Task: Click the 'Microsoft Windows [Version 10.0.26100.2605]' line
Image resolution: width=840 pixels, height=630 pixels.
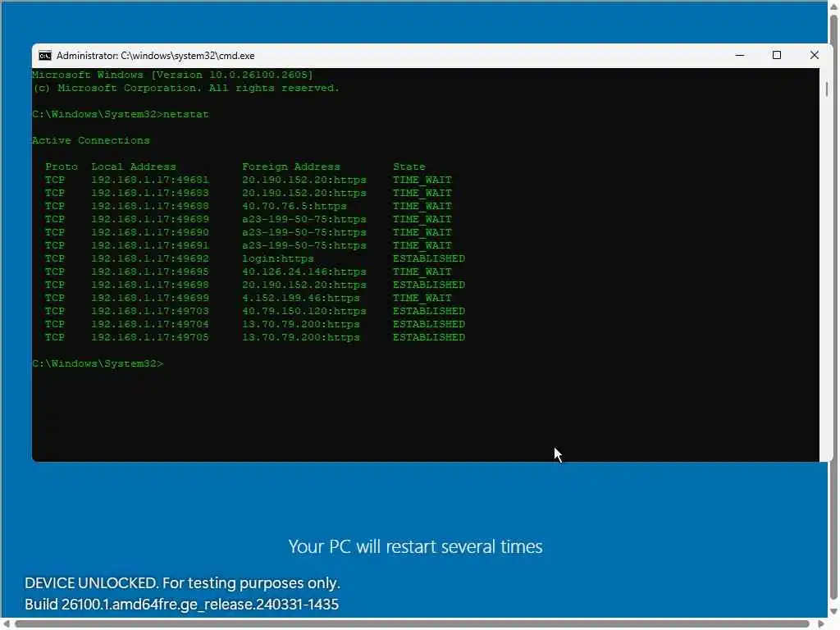Action: pyautogui.click(x=172, y=75)
